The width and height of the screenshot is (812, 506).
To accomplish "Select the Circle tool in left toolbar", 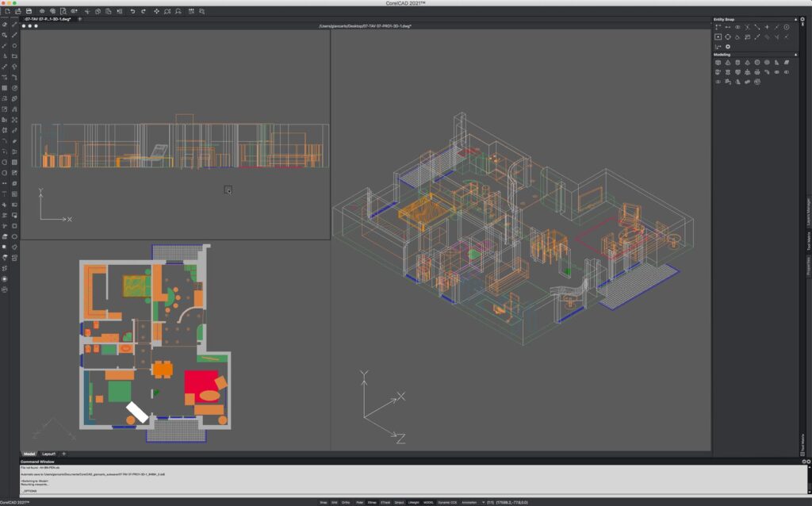I will [14, 45].
